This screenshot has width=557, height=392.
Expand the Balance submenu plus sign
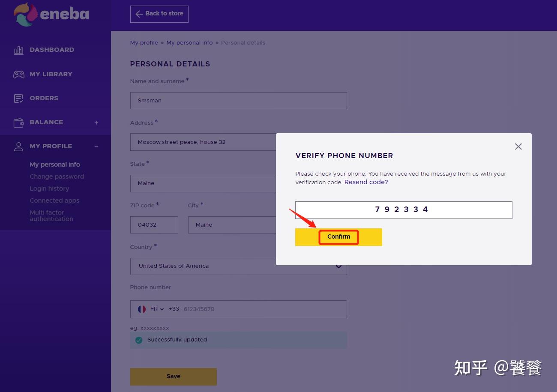coord(96,123)
